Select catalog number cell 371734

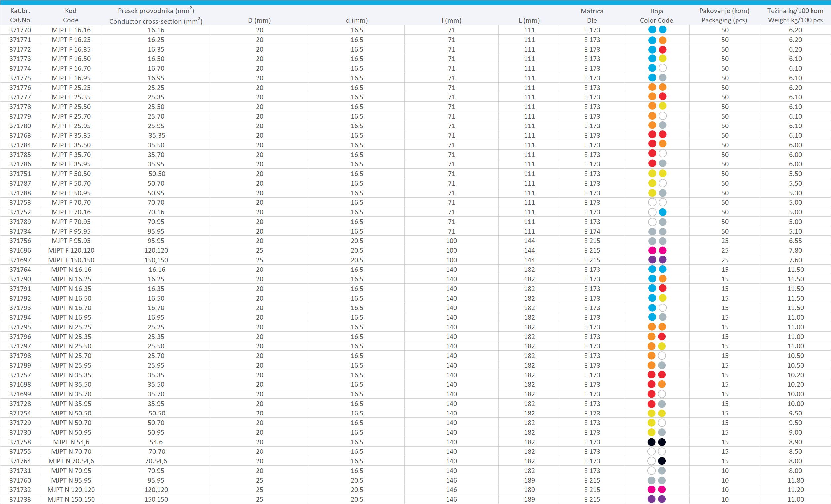tap(20, 231)
